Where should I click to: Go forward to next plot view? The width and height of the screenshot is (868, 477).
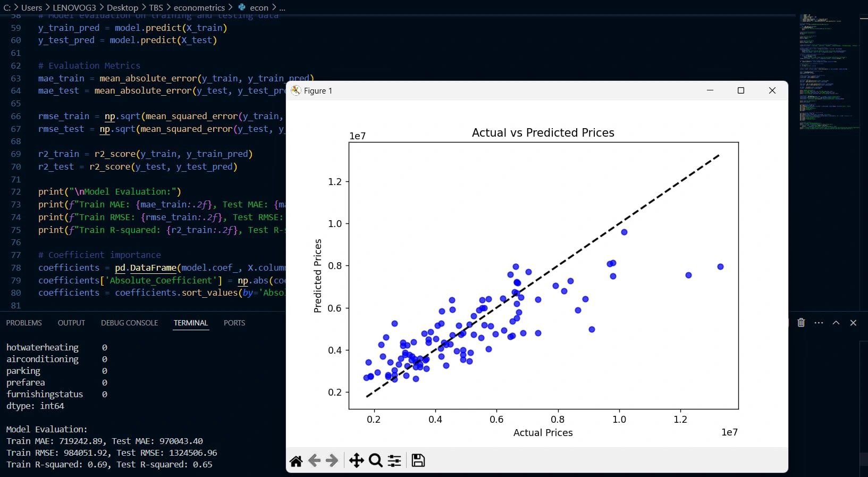(x=333, y=461)
